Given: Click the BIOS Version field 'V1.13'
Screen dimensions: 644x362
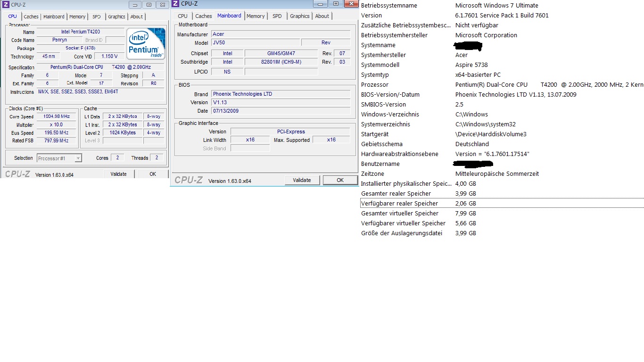Looking at the screenshot, I should click(x=281, y=102).
